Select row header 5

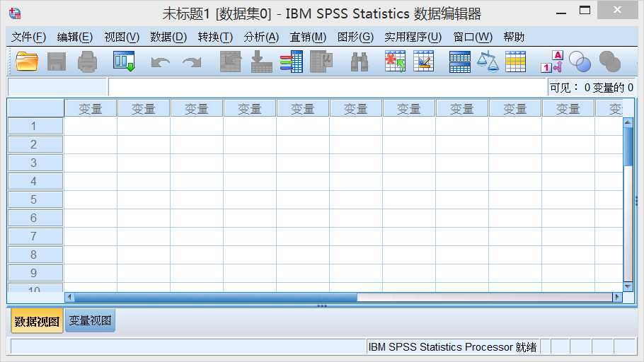click(x=35, y=199)
